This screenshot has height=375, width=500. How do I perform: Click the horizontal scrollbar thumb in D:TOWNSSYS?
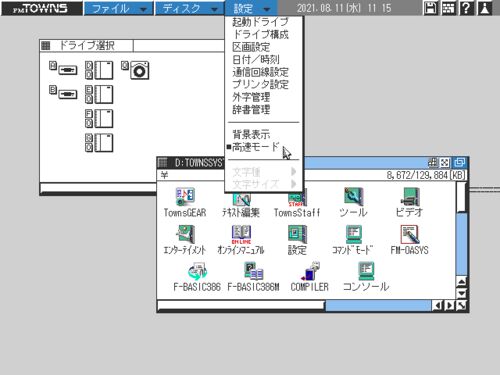pos(241,305)
